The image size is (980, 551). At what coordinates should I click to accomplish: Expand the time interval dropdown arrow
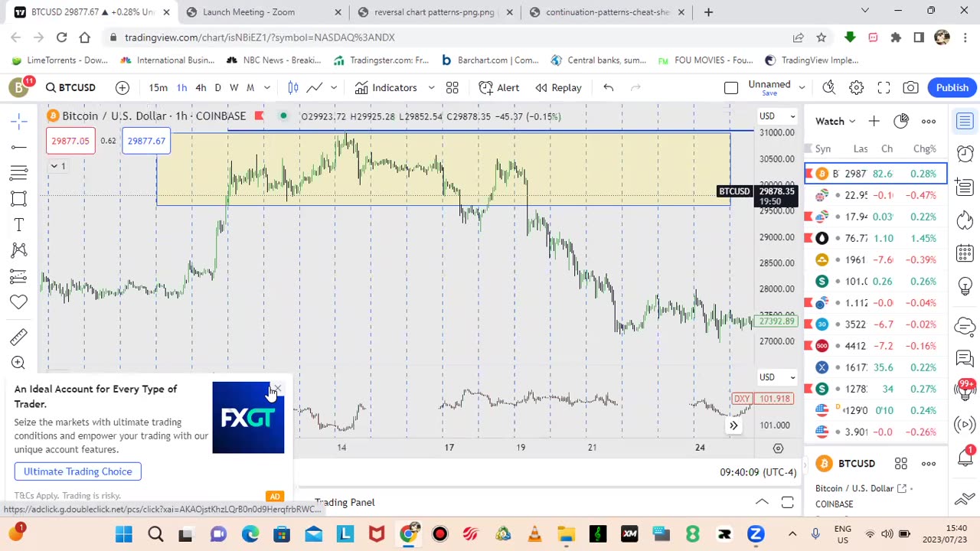pyautogui.click(x=266, y=88)
